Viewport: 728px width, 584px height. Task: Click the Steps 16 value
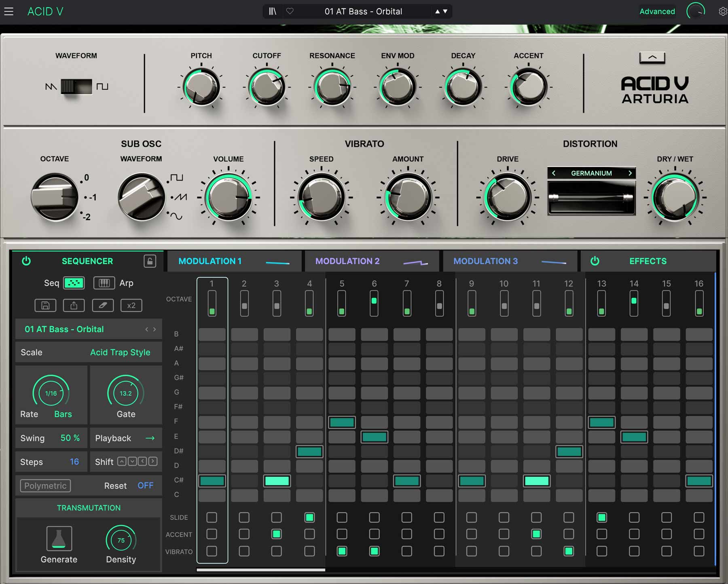coord(74,462)
